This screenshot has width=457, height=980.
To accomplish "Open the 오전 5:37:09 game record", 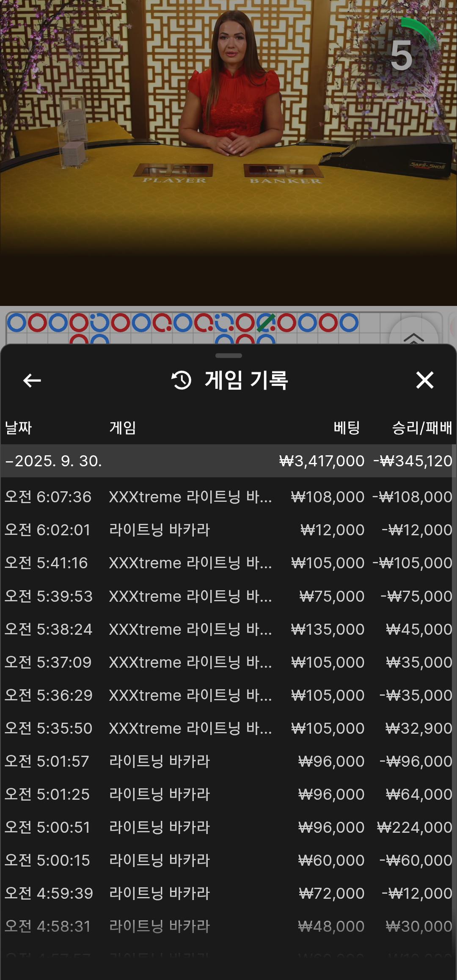I will click(228, 662).
